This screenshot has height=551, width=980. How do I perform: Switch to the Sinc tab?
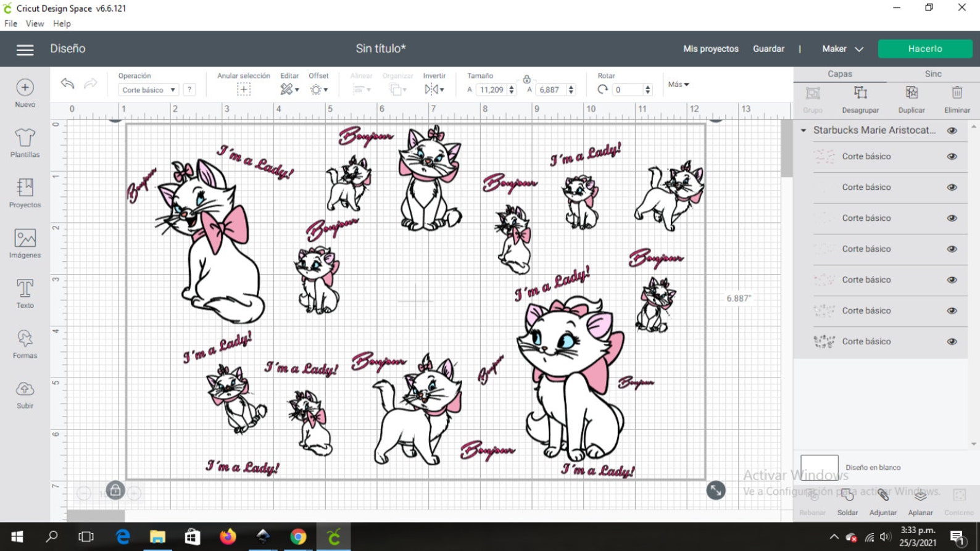(x=933, y=73)
